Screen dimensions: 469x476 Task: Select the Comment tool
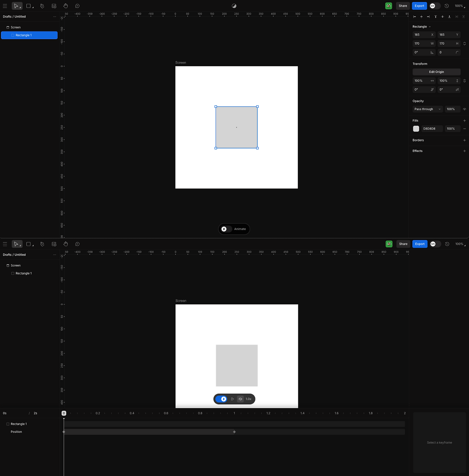[x=77, y=6]
